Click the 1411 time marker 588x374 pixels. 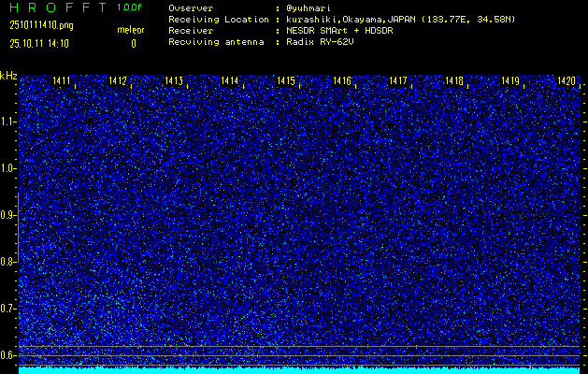63,81
